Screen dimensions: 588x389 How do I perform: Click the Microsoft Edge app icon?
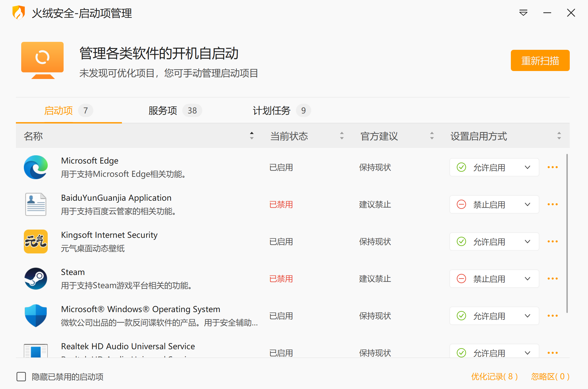click(36, 167)
